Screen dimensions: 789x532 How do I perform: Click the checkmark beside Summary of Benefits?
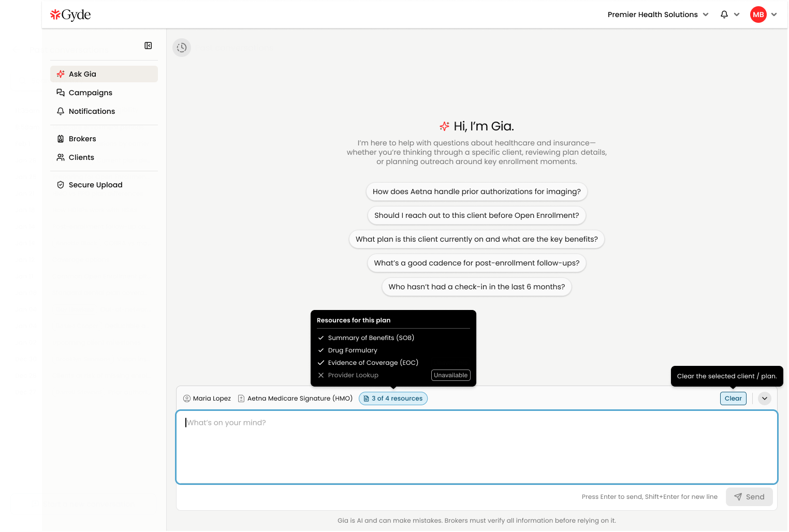(321, 338)
